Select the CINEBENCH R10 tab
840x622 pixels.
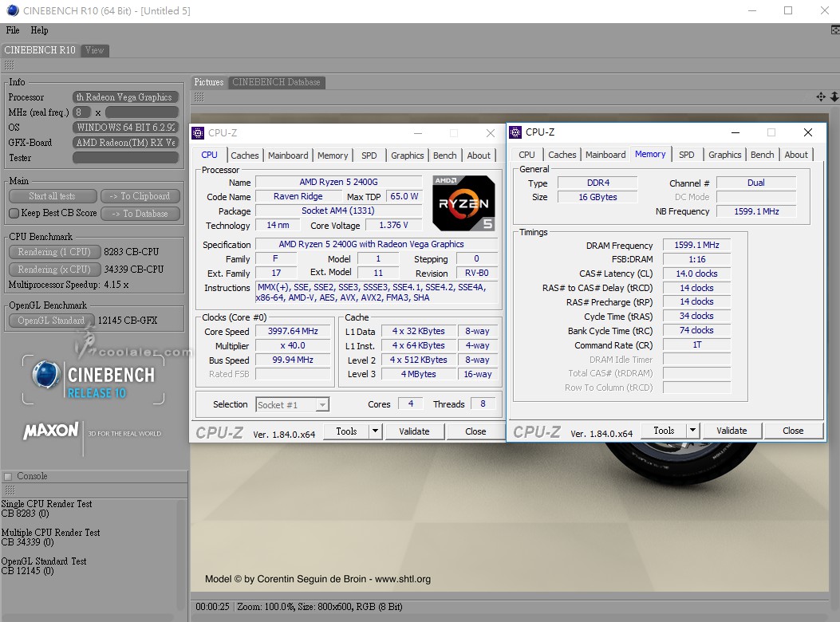tap(40, 50)
